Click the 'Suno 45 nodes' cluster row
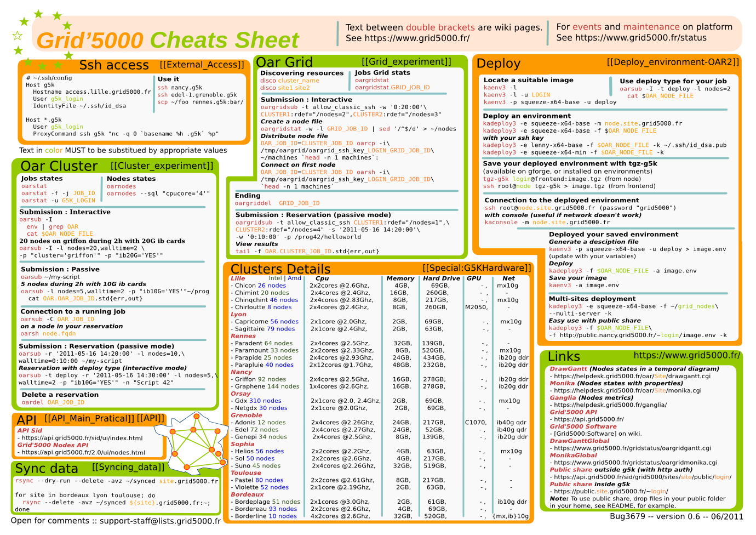Viewport: 756px width, 535px height. pyautogui.click(x=379, y=466)
